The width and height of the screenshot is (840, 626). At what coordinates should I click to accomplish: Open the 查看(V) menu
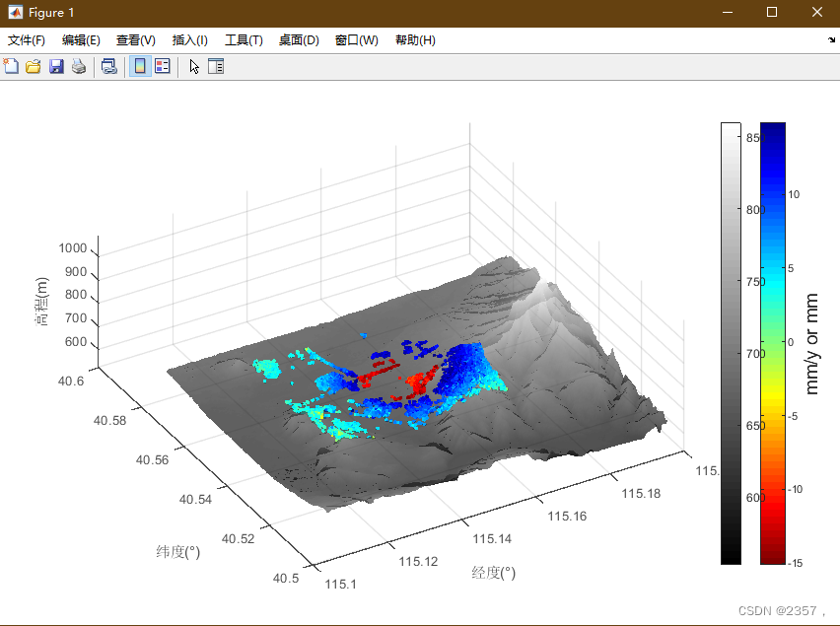click(135, 39)
